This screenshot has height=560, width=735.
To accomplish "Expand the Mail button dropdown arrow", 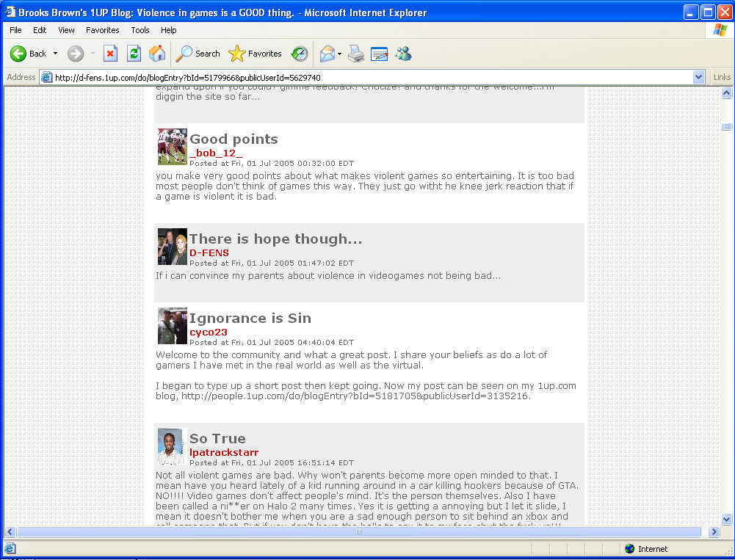I will tap(339, 54).
